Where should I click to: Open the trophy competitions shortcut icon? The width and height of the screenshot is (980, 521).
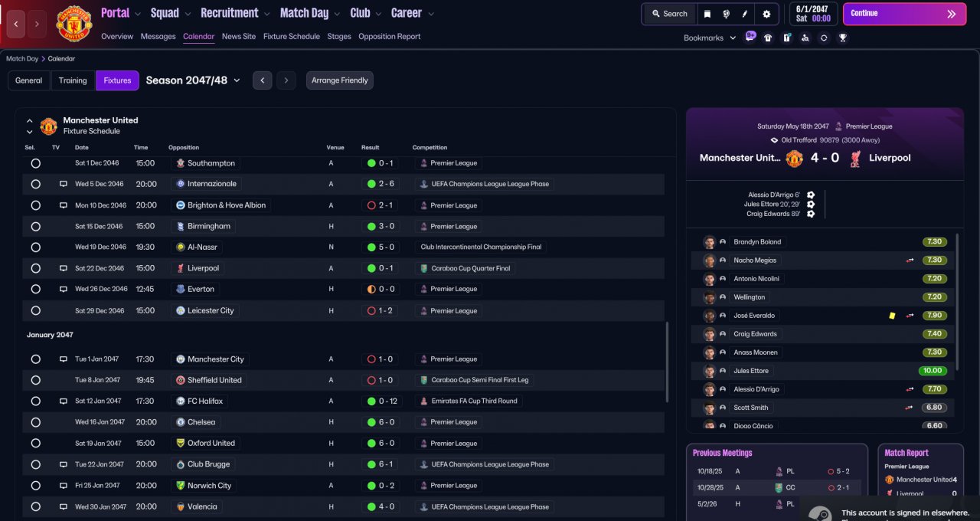click(x=842, y=38)
